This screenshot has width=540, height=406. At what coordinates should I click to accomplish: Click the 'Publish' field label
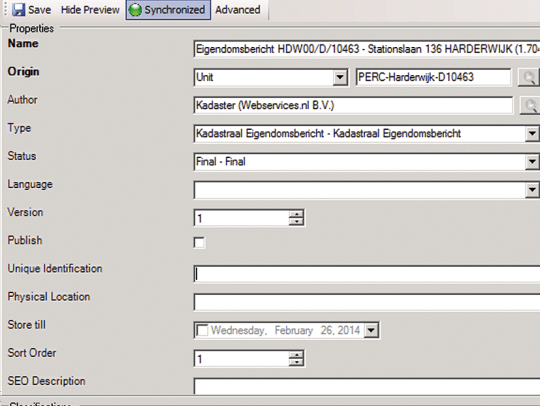[x=25, y=240]
